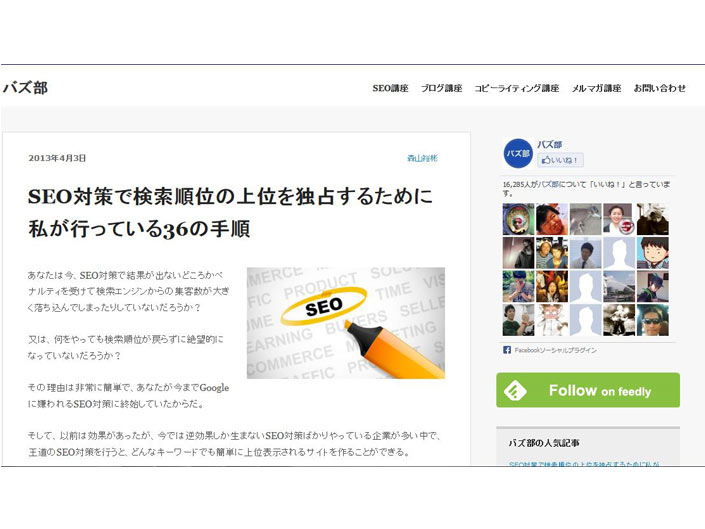Click the sunglasses man avatar in bottom row
This screenshot has width=705, height=529.
[652, 320]
